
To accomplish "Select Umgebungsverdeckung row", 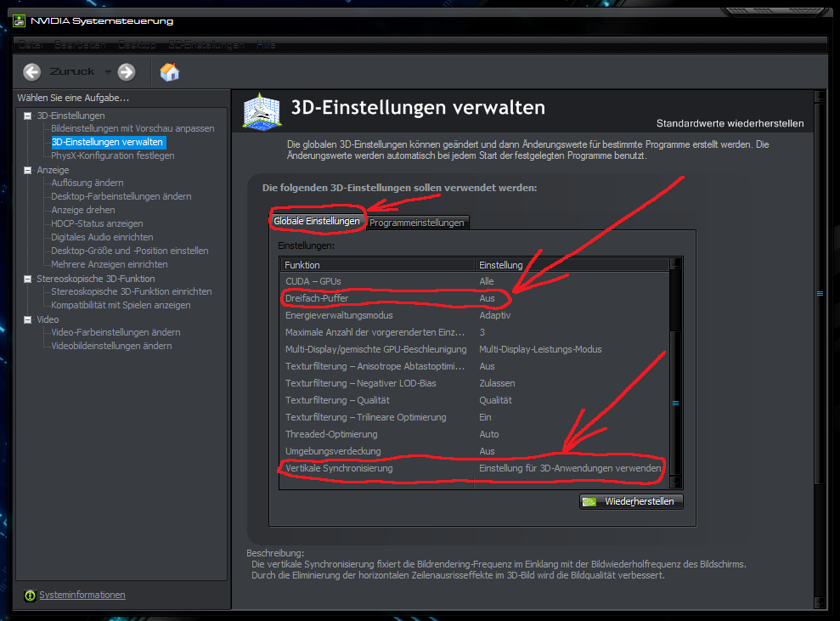I will pyautogui.click(x=475, y=451).
